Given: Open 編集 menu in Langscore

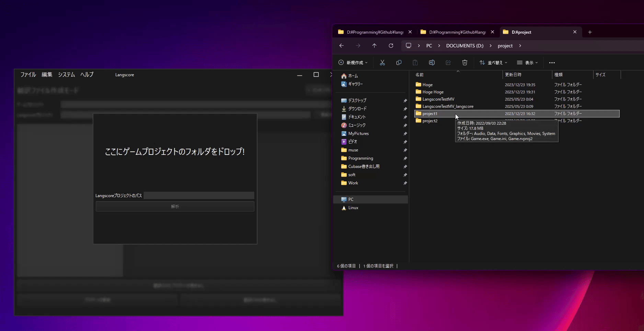Looking at the screenshot, I should pos(47,75).
